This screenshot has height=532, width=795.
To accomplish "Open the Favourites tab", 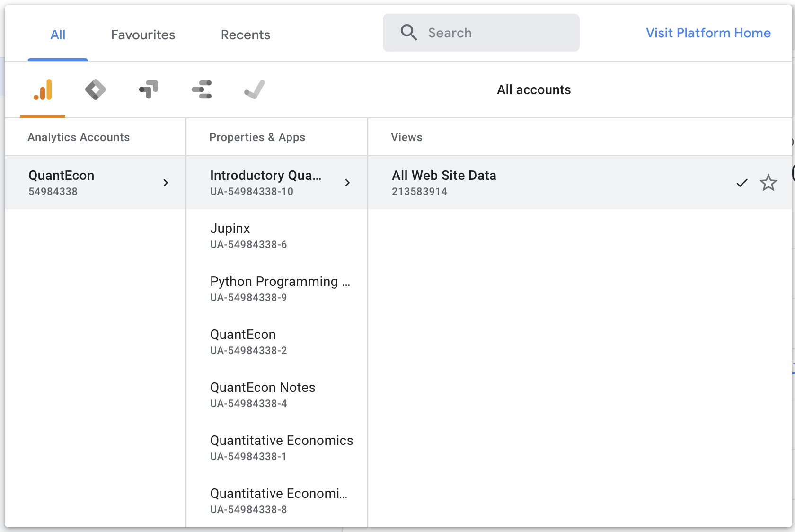I will pos(143,35).
